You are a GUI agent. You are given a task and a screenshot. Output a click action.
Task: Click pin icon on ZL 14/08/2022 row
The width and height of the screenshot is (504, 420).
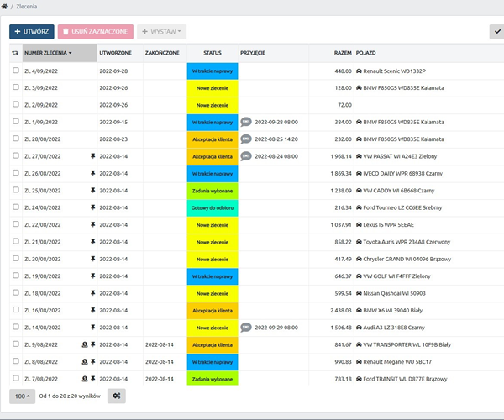93,327
